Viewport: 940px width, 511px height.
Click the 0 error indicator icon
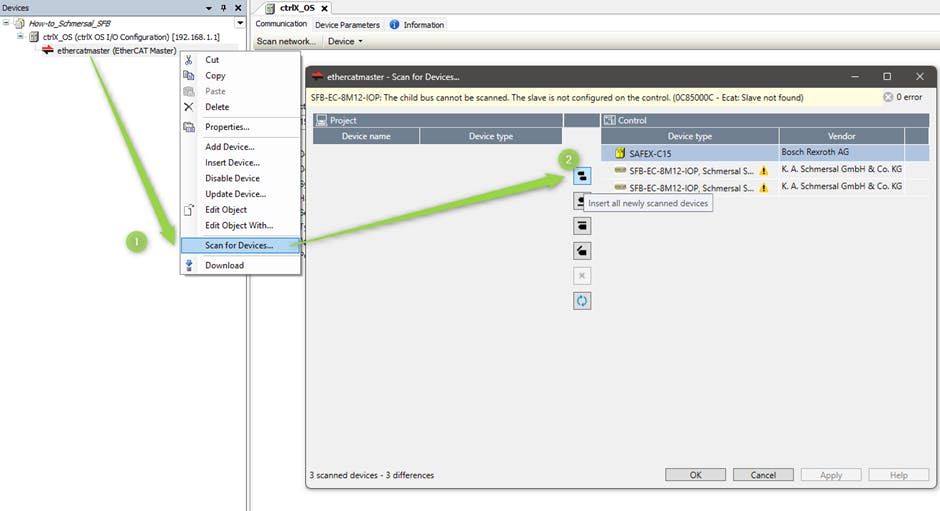[x=889, y=98]
